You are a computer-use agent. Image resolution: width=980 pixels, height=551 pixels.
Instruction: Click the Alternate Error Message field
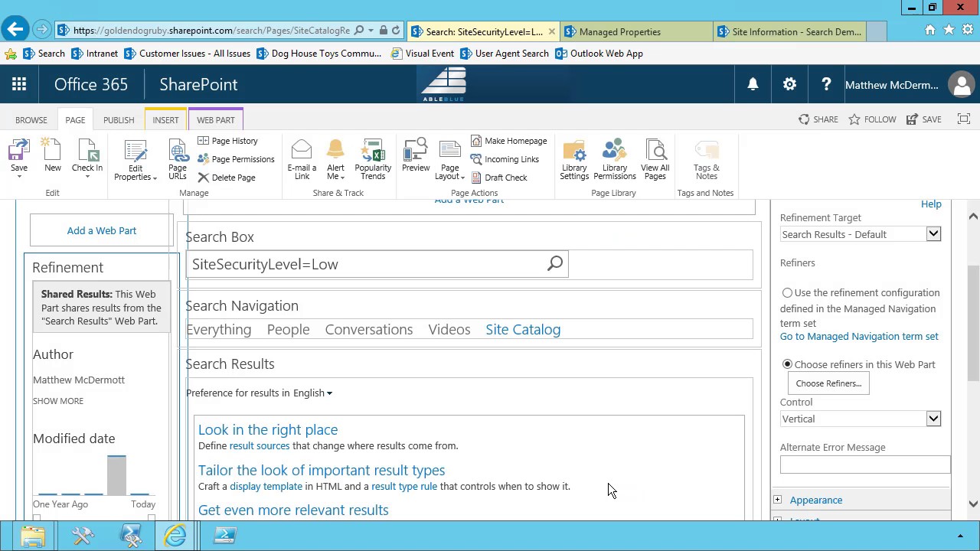coord(865,465)
